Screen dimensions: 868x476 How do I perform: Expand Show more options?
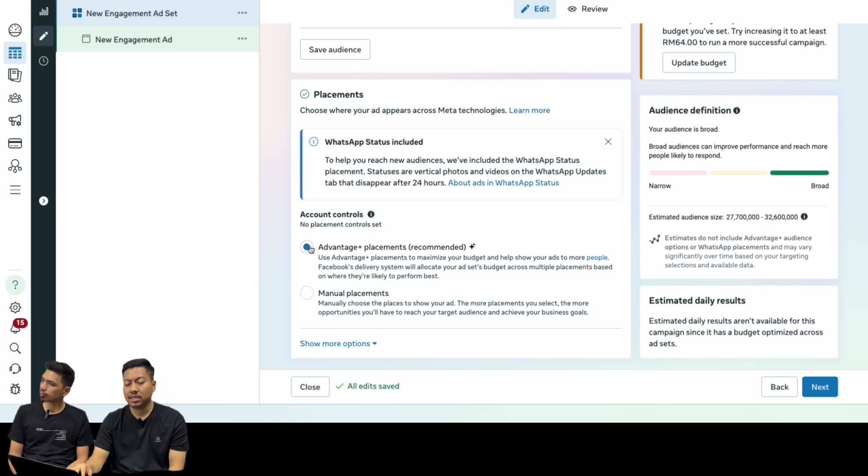point(338,343)
